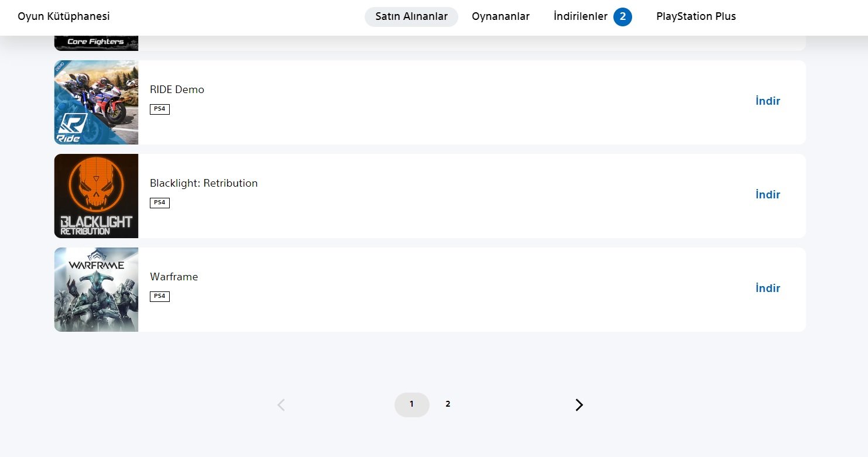
Task: Switch to the Satın Alınanlar tab
Action: 411,17
